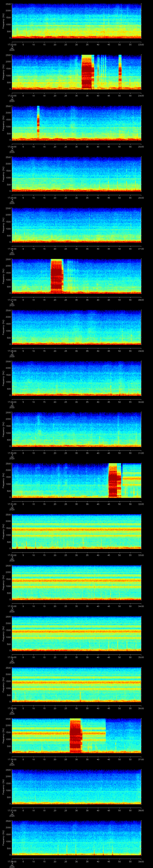The image size is (153, 868).
Task: Click the 17:38:00 start time label
Action: point(12,861)
